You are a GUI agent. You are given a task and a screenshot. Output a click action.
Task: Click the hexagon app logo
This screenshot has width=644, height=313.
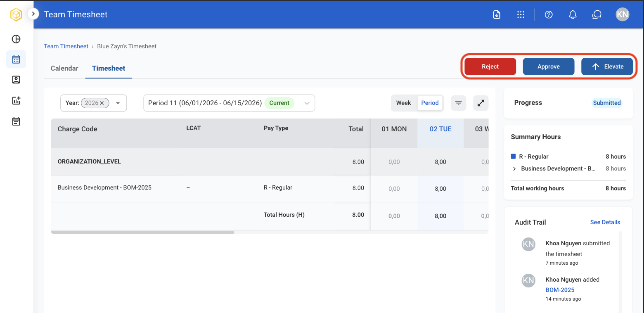tap(16, 14)
